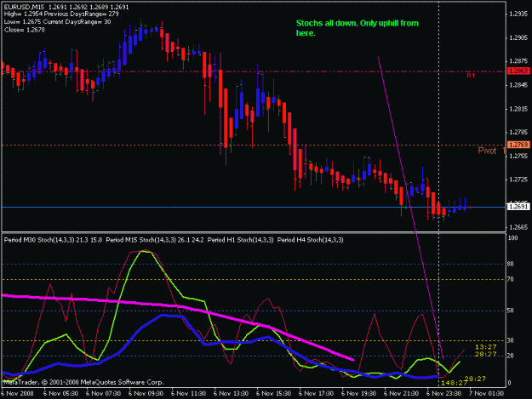
Task: Click the 1.2785 price axis label
Action: pos(518,132)
